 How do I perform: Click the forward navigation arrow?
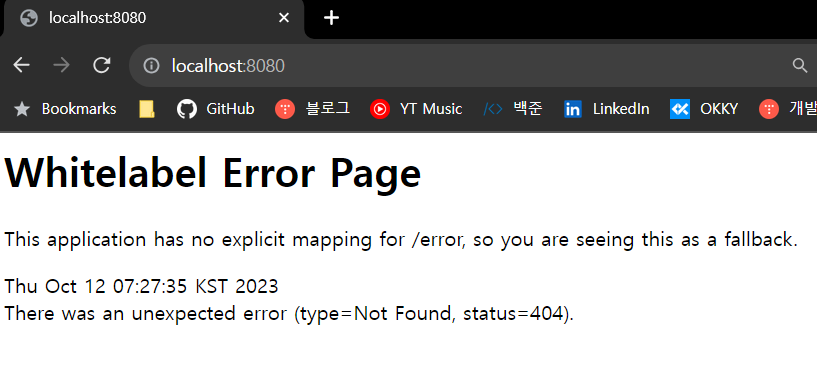coord(61,65)
